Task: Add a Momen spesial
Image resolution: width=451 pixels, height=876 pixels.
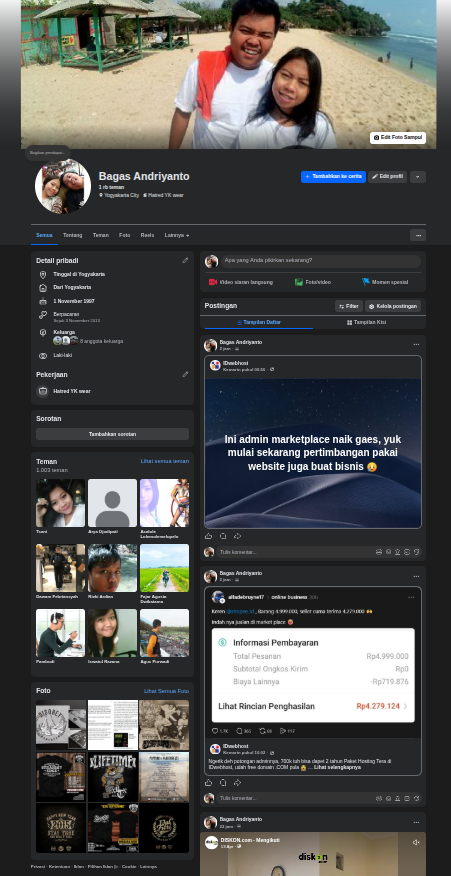Action: coord(384,282)
